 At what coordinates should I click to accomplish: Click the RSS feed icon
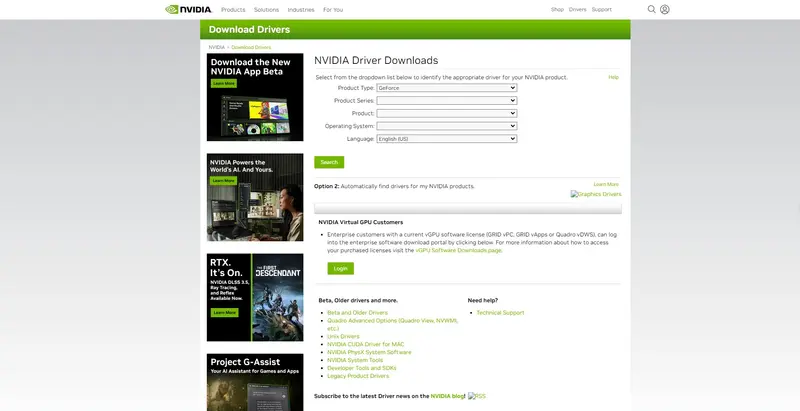(x=477, y=396)
